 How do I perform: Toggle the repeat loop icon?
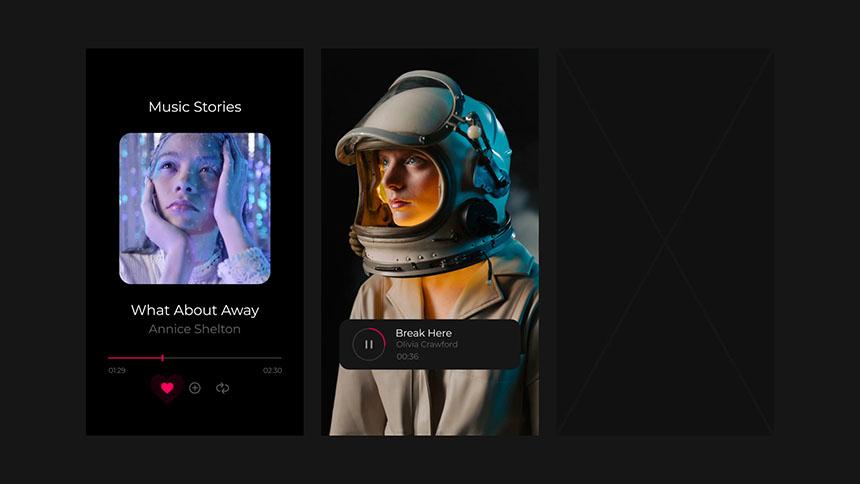coord(222,388)
